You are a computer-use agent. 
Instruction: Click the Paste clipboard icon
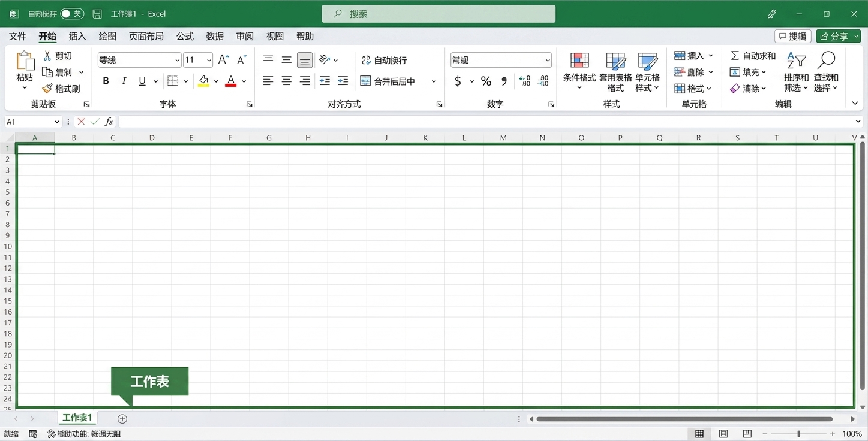pos(25,61)
